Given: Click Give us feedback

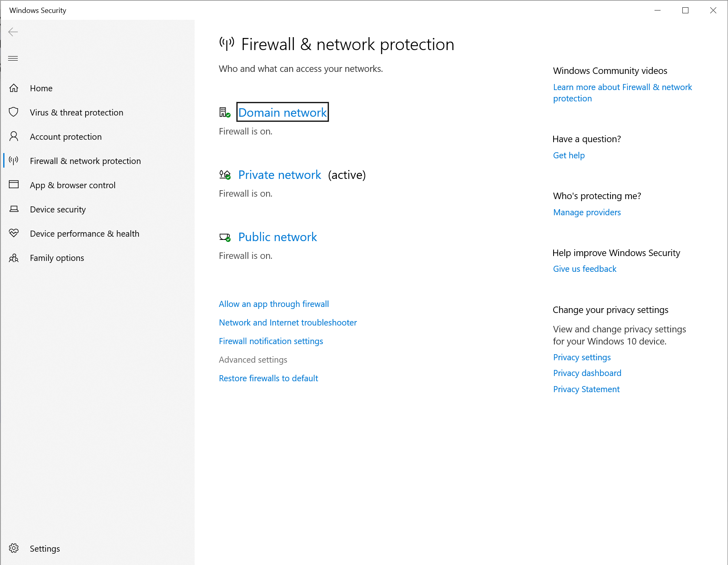Looking at the screenshot, I should pos(584,269).
